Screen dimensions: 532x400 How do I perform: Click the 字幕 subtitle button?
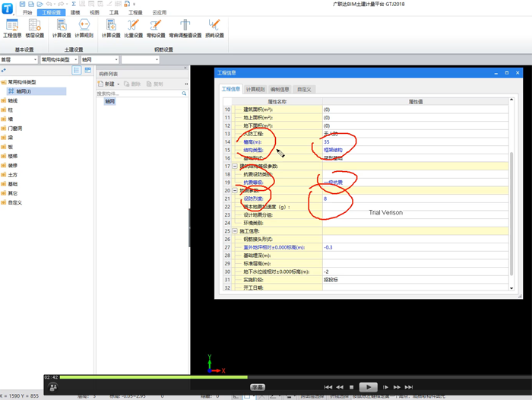(258, 387)
